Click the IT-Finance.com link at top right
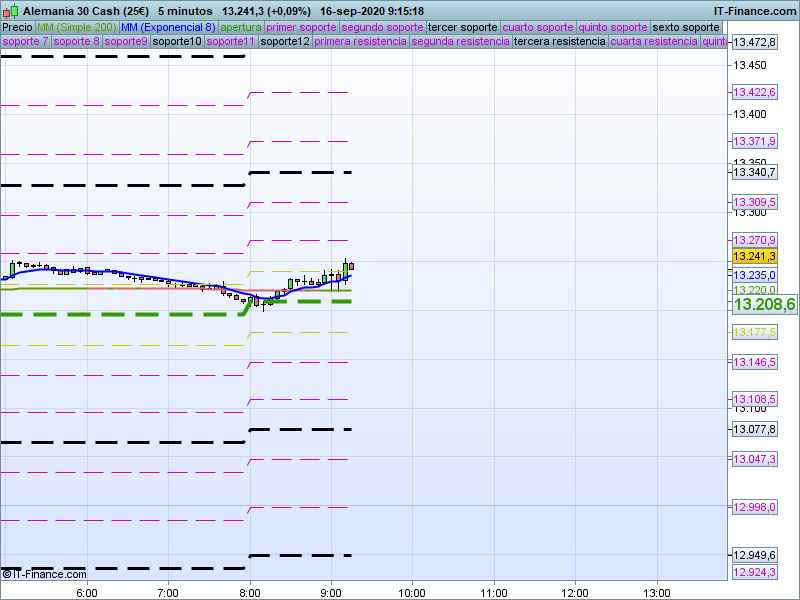 755,11
